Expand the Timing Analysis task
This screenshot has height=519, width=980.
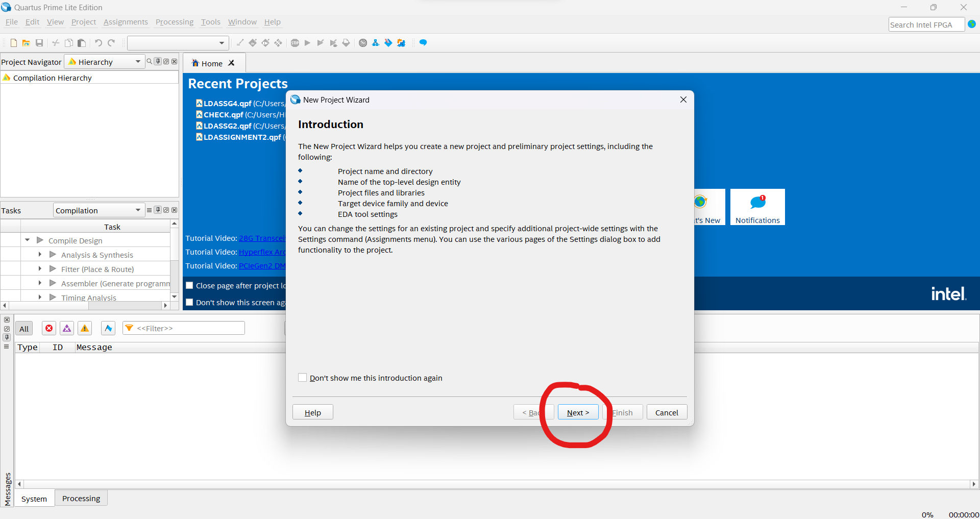coord(40,296)
